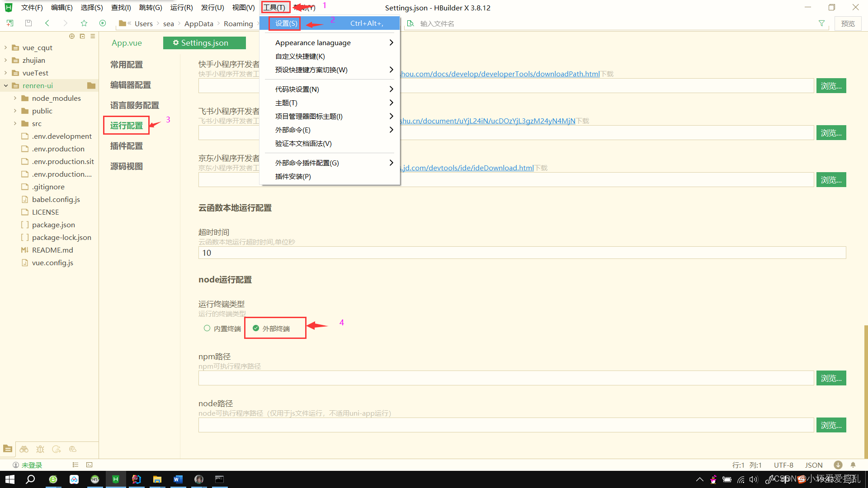Create a new file with the new document icon
The image size is (868, 488).
point(10,23)
